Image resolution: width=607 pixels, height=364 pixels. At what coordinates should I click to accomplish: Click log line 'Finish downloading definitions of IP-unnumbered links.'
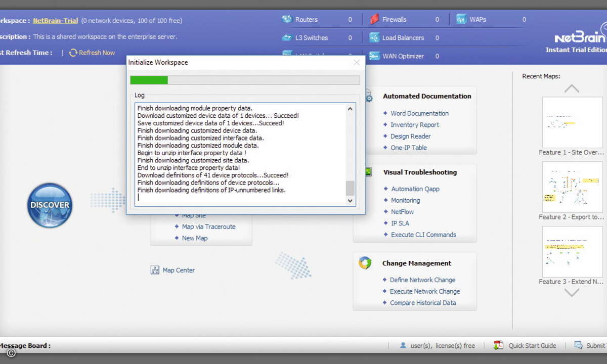(211, 190)
